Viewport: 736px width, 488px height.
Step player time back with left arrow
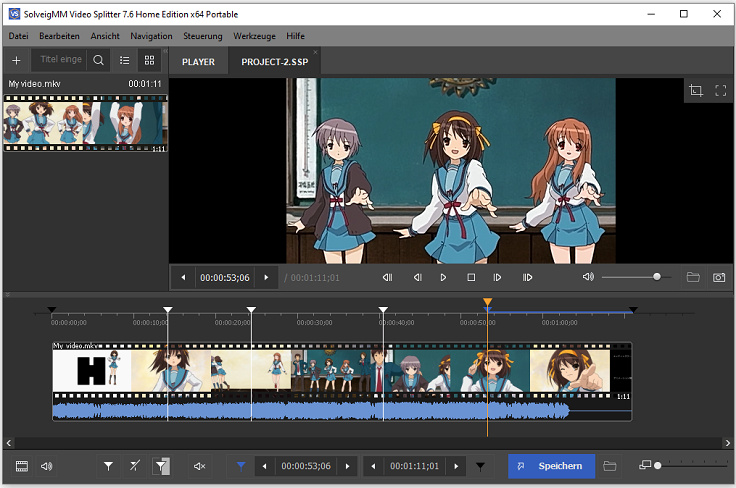[184, 278]
